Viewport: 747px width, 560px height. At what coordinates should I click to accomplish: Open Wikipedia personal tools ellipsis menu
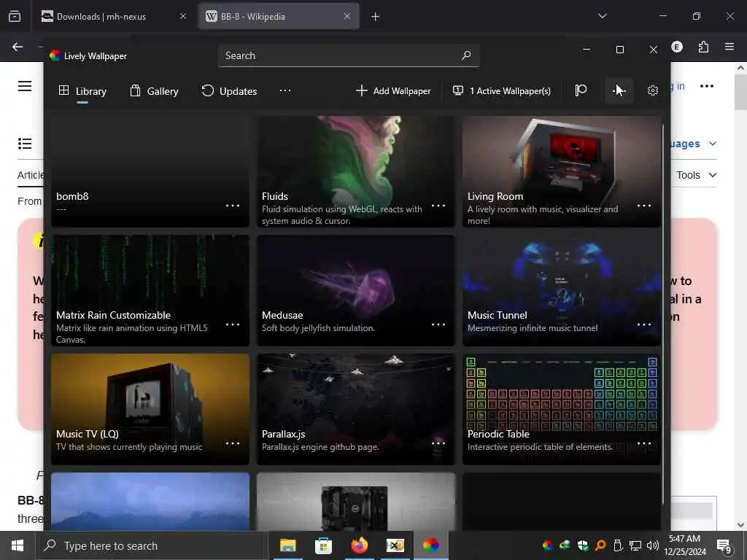coord(707,86)
